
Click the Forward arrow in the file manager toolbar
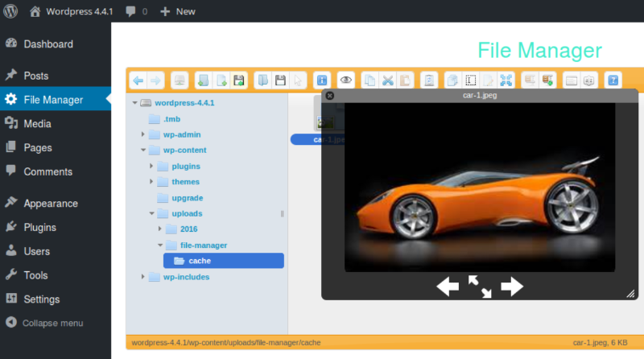(155, 80)
